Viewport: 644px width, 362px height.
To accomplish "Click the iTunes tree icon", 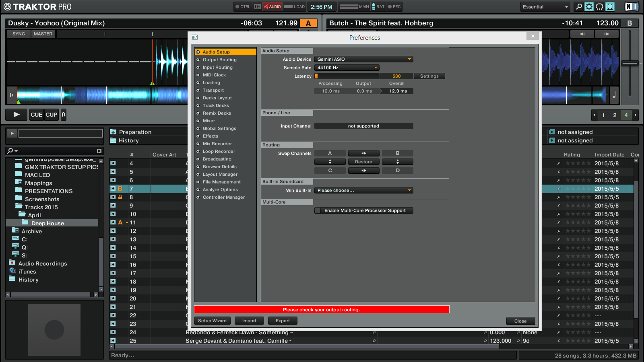I will coord(12,270).
